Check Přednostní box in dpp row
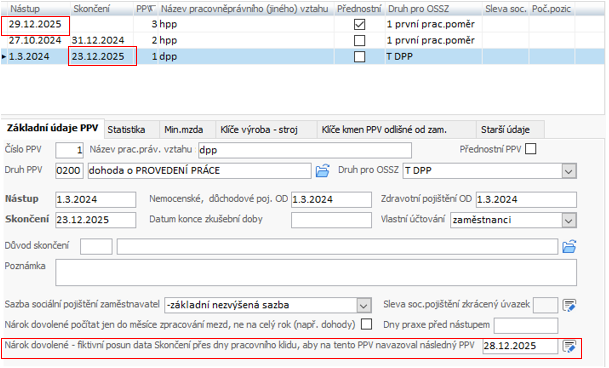 click(x=359, y=57)
